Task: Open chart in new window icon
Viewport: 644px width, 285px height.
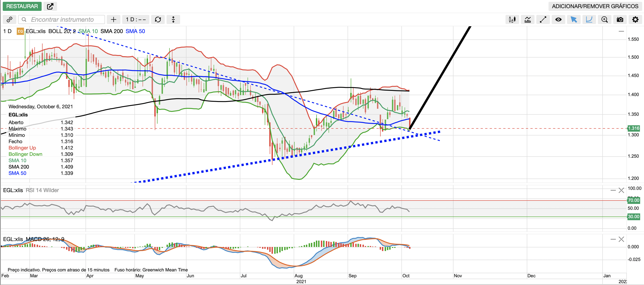Action: coord(50,6)
